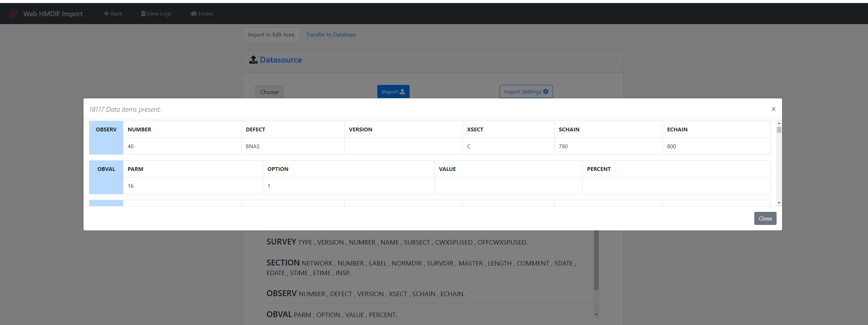Click the OPTION column header
This screenshot has height=325, width=868.
tap(349, 169)
